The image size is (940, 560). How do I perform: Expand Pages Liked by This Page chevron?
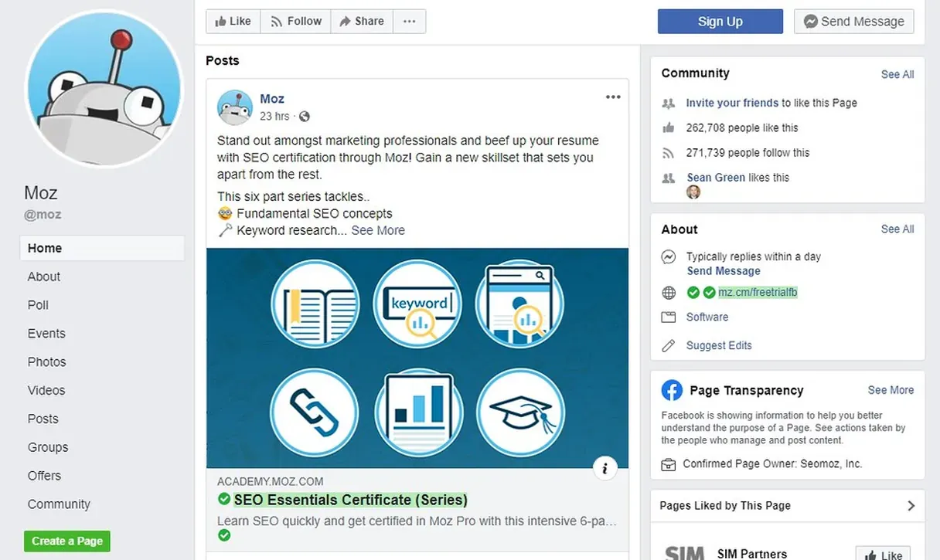tap(911, 506)
